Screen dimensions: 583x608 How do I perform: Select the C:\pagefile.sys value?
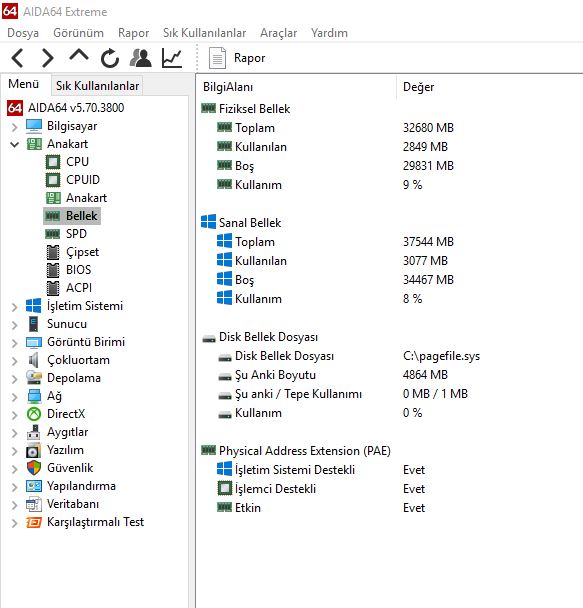442,356
